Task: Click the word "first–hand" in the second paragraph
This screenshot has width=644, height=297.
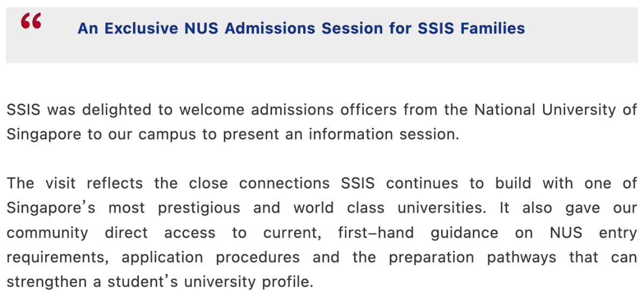Action: pyautogui.click(x=376, y=234)
